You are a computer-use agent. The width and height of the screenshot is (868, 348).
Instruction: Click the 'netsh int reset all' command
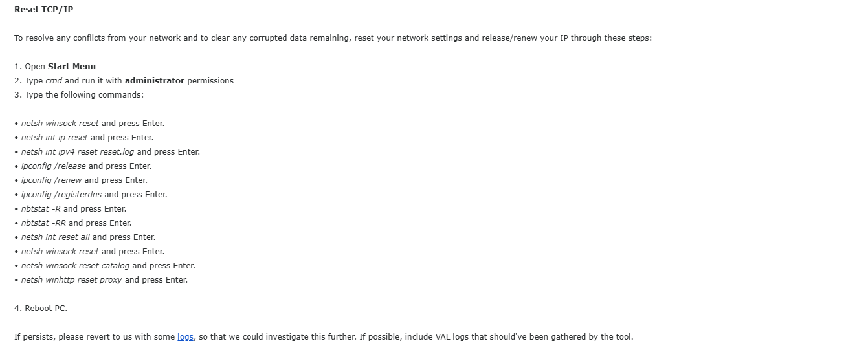(55, 237)
